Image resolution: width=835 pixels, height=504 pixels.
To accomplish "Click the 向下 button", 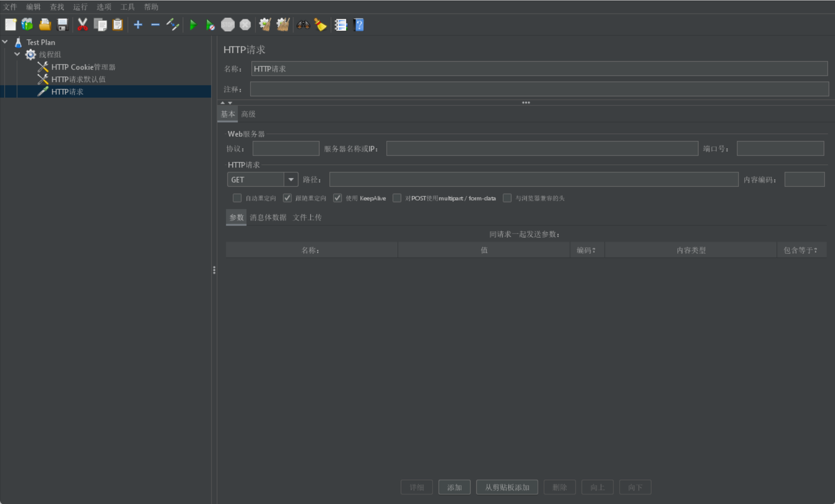I will point(635,487).
